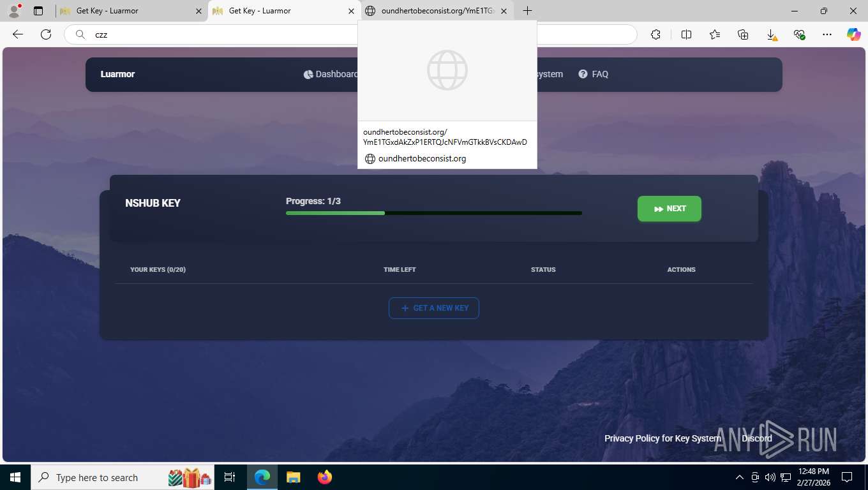Toggle split screen view
This screenshot has width=868, height=490.
[686, 34]
